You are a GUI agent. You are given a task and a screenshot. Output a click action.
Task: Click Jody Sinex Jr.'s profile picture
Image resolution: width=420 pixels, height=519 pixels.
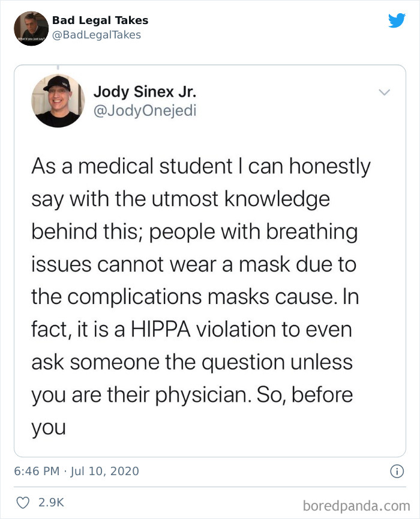pos(58,100)
